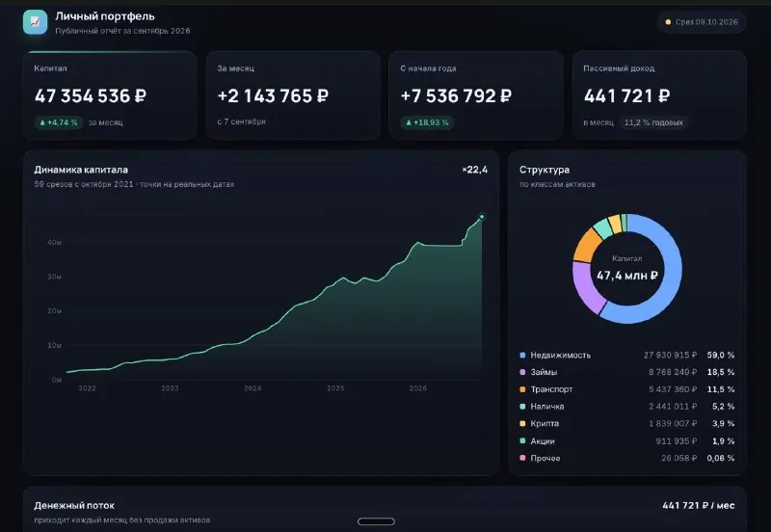Click the 18,5 % share value

click(x=721, y=372)
